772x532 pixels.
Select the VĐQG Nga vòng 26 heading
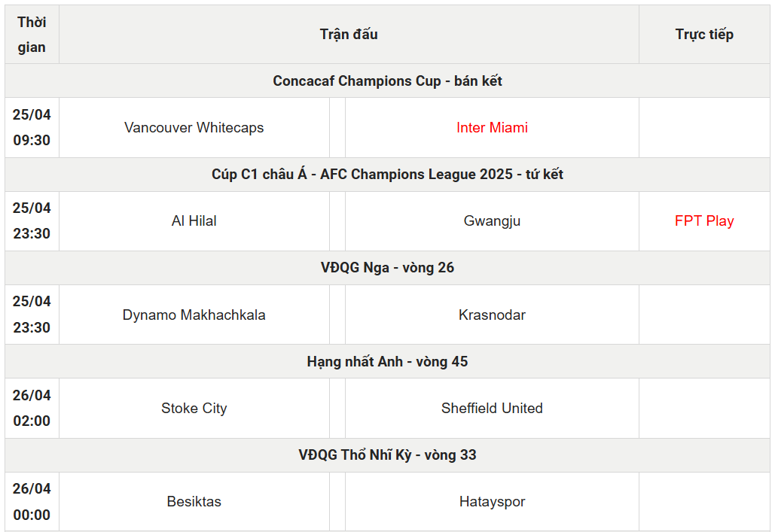(x=387, y=268)
